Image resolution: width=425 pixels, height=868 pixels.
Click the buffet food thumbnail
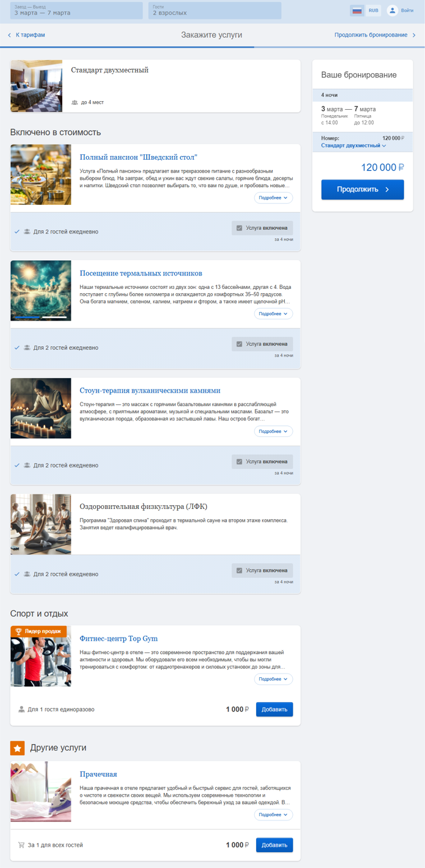click(x=41, y=174)
